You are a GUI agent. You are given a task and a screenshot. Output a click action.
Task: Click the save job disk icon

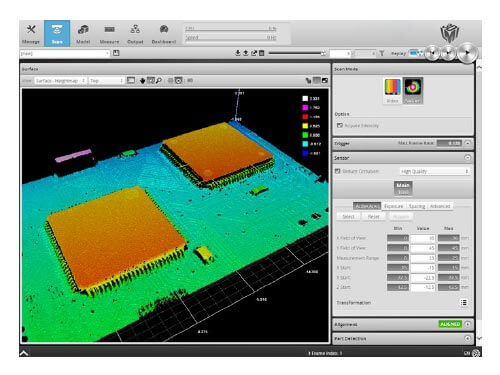point(116,53)
